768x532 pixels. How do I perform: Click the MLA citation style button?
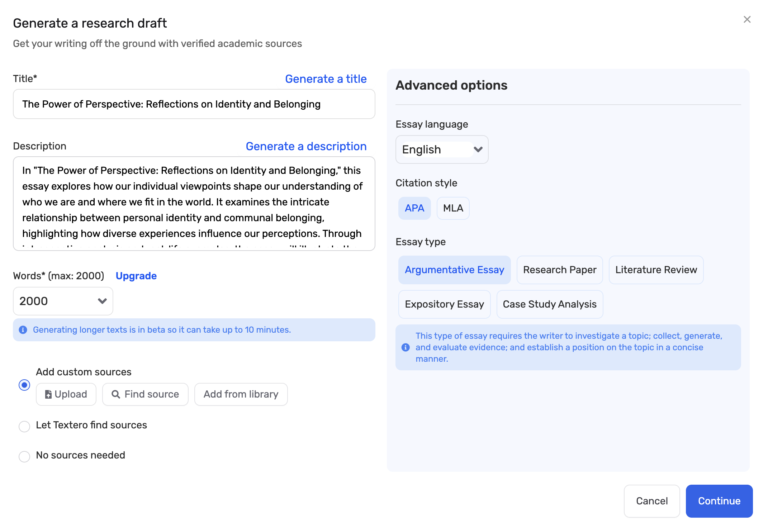(x=453, y=207)
